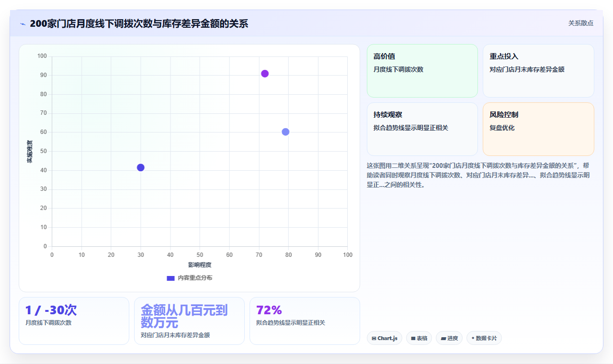
Task: Click the 影响程度 x-axis title
Action: point(200,265)
